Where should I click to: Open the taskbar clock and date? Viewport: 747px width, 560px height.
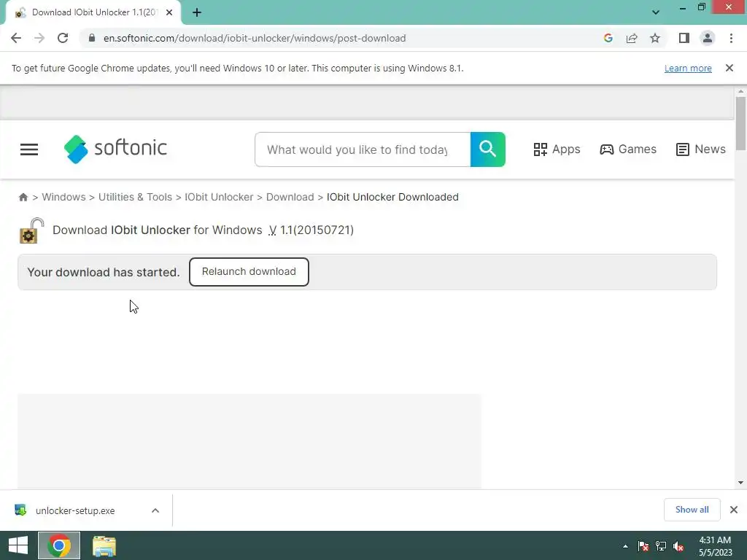coord(715,546)
